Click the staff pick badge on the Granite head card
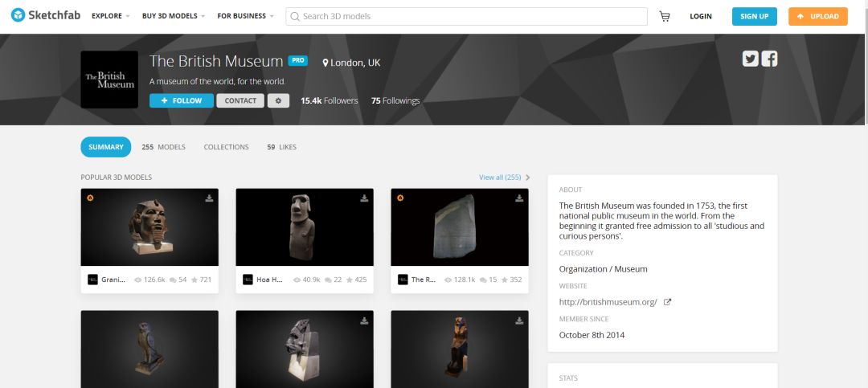Screen dimensions: 868x388 (x=90, y=198)
